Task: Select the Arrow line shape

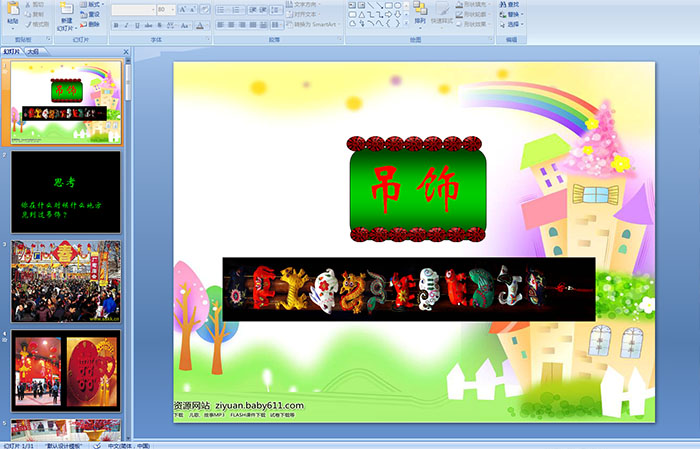Action: point(379,5)
